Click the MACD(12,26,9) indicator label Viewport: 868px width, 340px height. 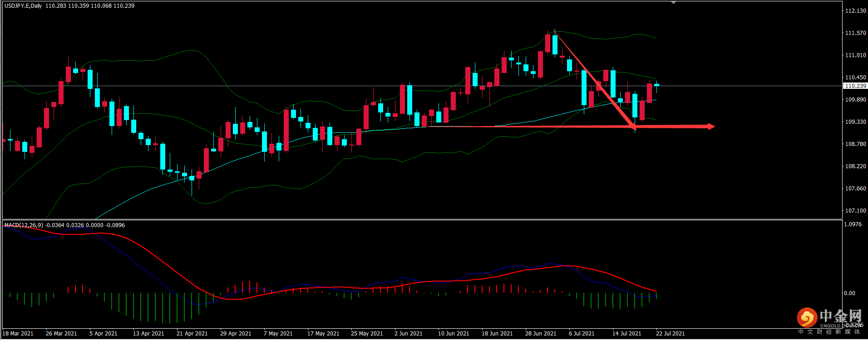click(x=24, y=225)
